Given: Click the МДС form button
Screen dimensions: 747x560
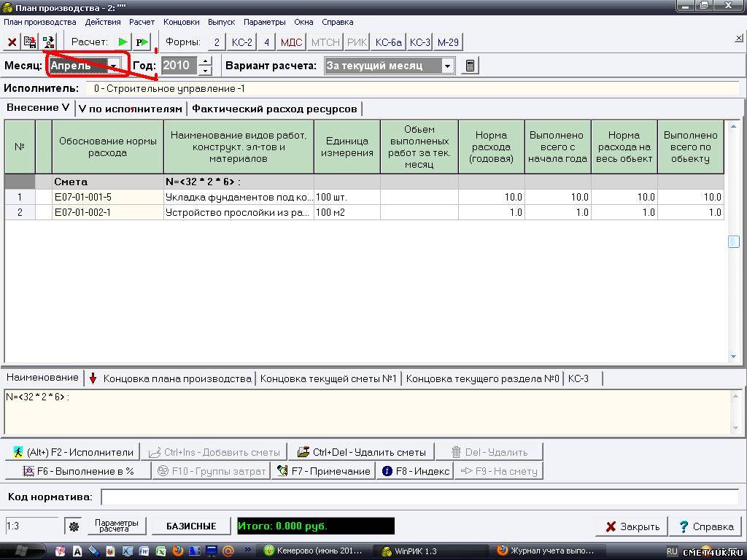Looking at the screenshot, I should [291, 42].
